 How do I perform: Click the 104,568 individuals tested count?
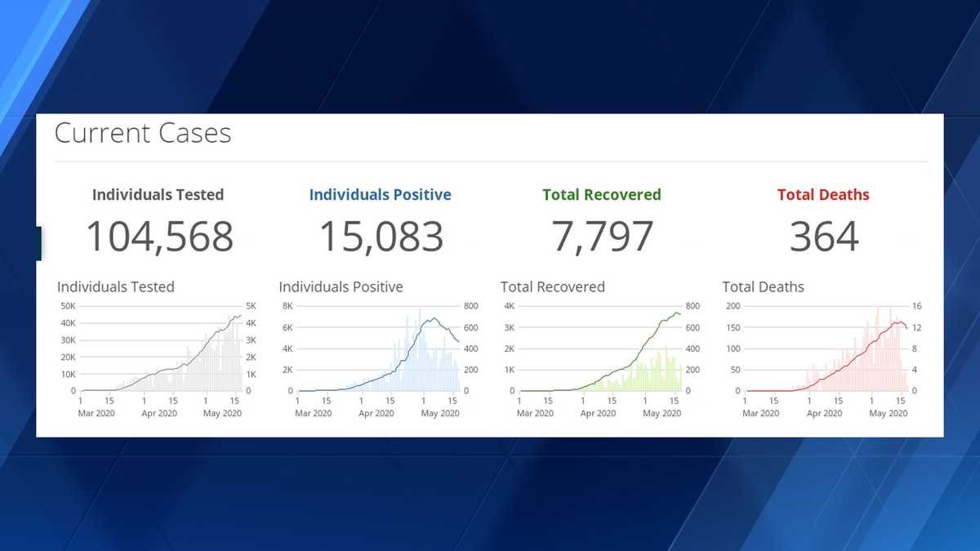[x=160, y=237]
